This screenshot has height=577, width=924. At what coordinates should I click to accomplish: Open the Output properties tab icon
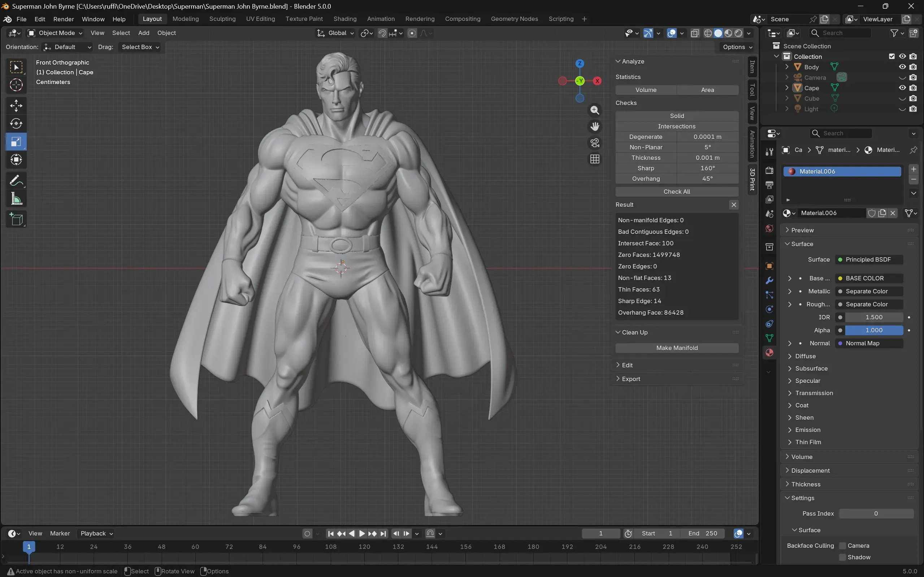769,185
